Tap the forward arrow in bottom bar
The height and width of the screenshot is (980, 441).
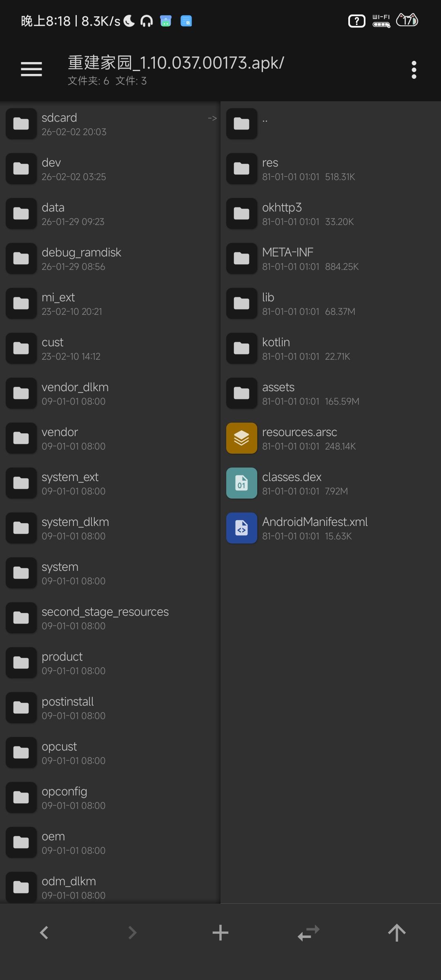(132, 933)
